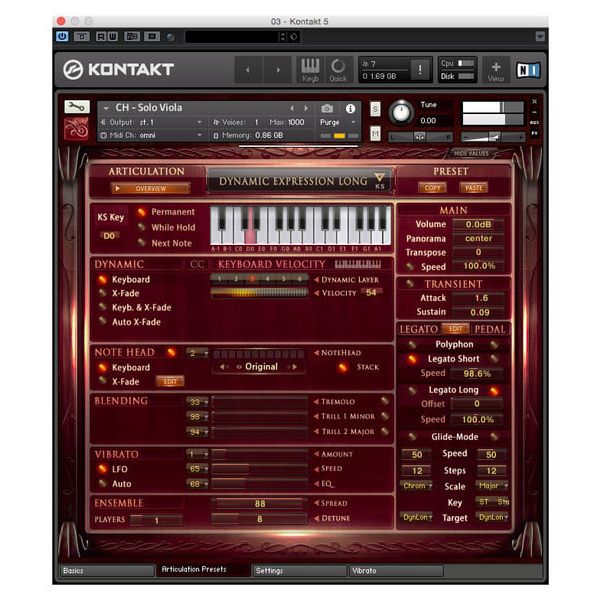Switch to the CC dynamic tab

(197, 264)
